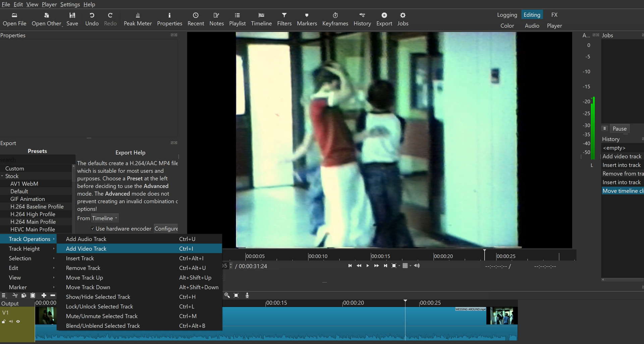Open the From Timeline dropdown
Viewport: 644px width, 344px height.
(x=105, y=218)
